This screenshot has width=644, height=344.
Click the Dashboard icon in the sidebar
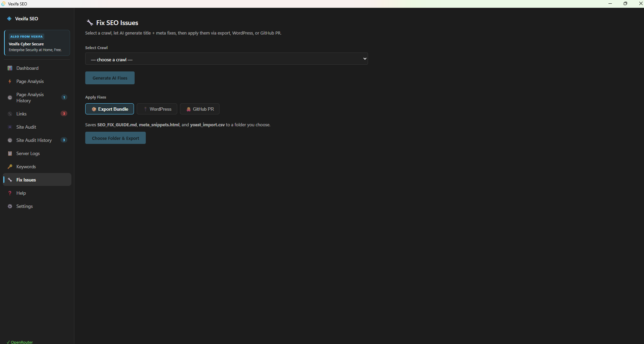point(10,68)
